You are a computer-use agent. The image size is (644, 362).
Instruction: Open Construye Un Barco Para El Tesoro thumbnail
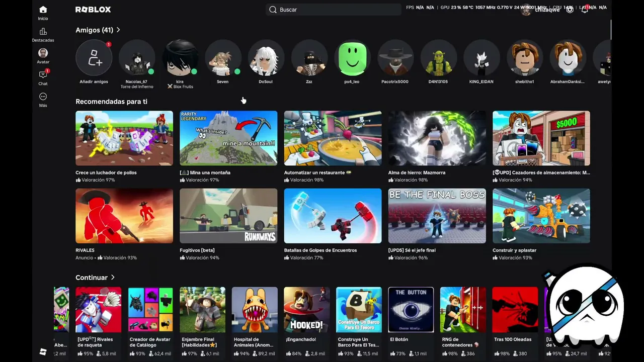(359, 310)
